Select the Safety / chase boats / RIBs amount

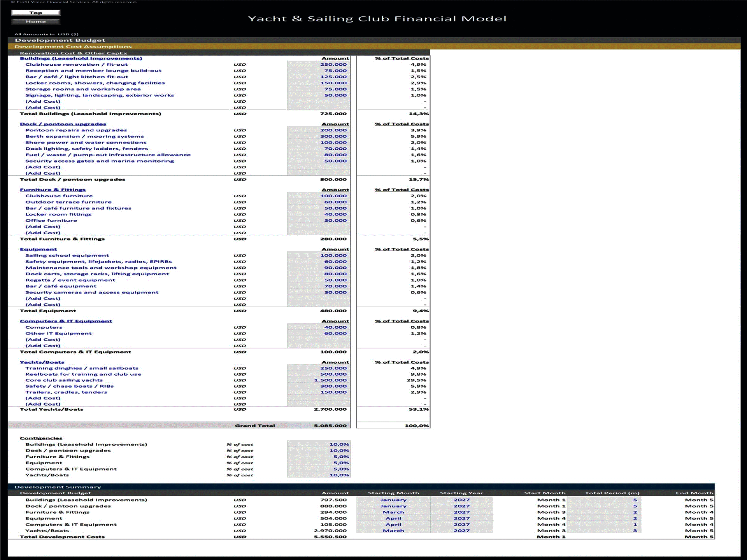point(319,386)
